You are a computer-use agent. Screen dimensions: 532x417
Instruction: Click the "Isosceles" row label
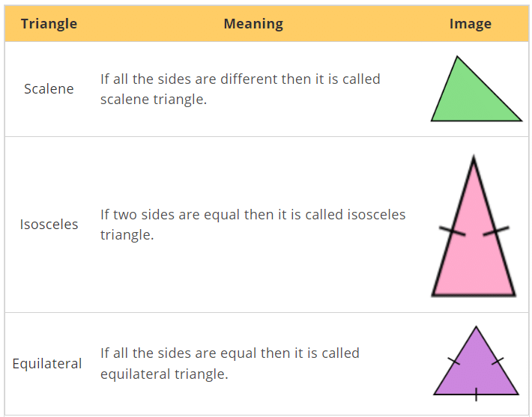(49, 224)
